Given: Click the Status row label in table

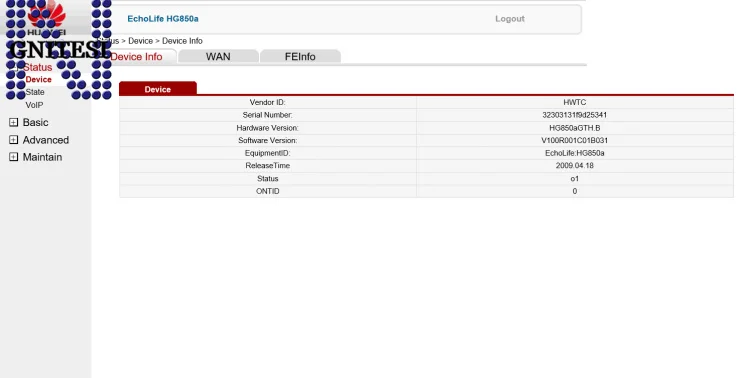Looking at the screenshot, I should pos(267,178).
